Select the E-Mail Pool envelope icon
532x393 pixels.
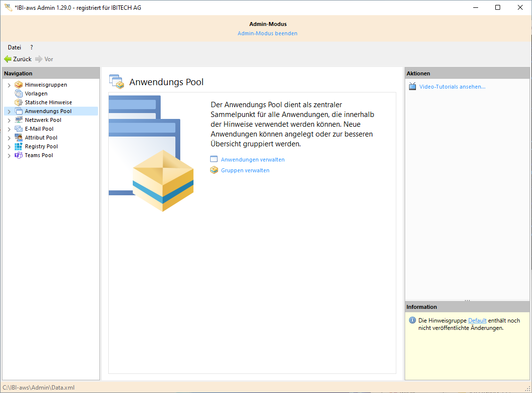(x=19, y=129)
